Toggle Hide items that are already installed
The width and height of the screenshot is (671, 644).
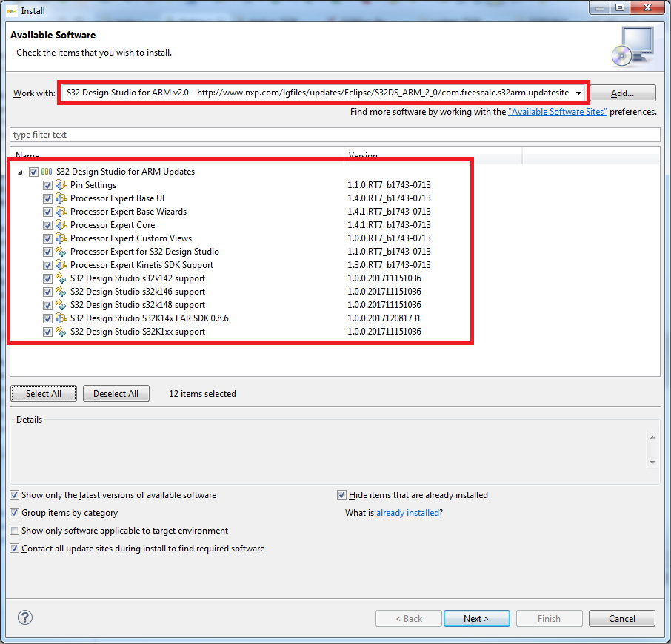pos(341,494)
